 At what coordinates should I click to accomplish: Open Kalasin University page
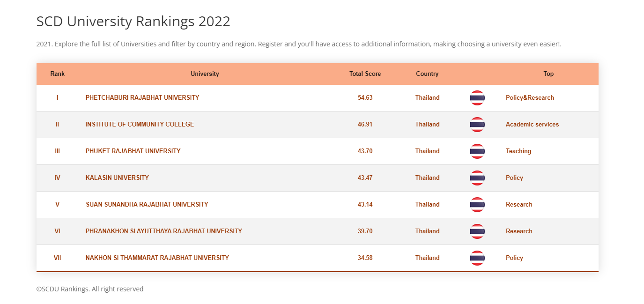(117, 178)
